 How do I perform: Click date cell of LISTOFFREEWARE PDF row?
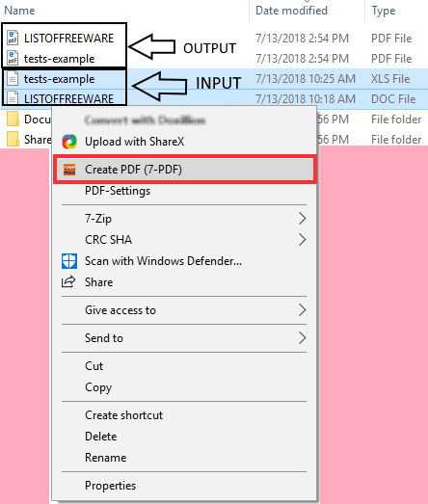(302, 39)
